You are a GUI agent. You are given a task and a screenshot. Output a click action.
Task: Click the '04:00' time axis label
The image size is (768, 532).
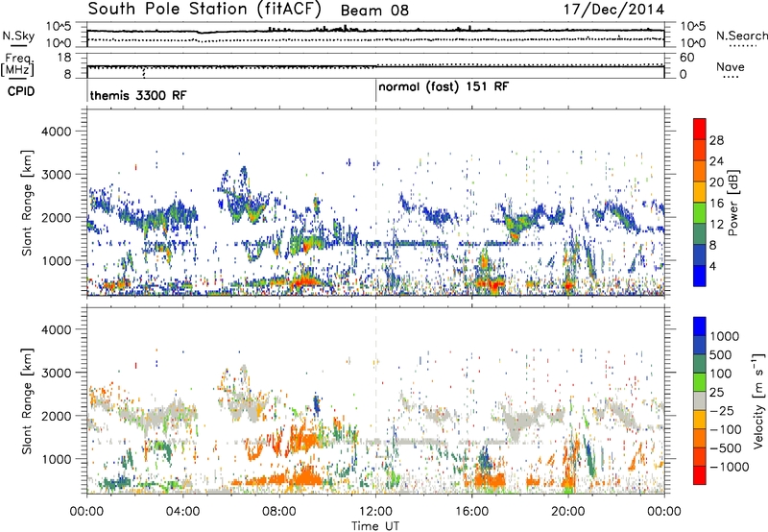182,512
